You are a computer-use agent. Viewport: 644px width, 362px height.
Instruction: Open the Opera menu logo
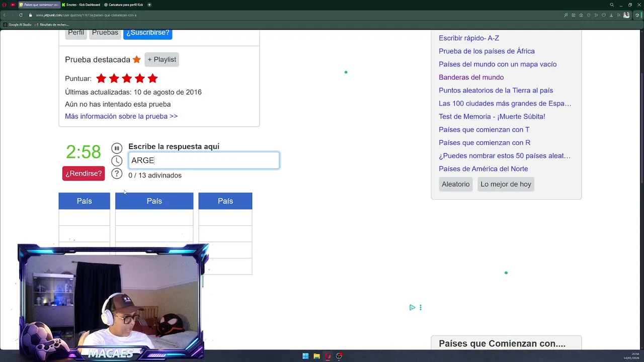(x=4, y=5)
